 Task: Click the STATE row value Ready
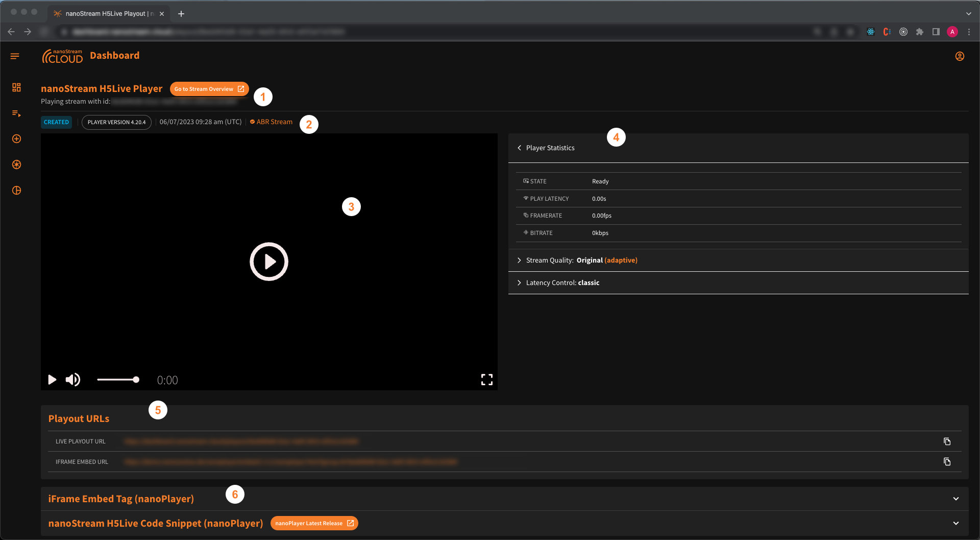(x=600, y=181)
